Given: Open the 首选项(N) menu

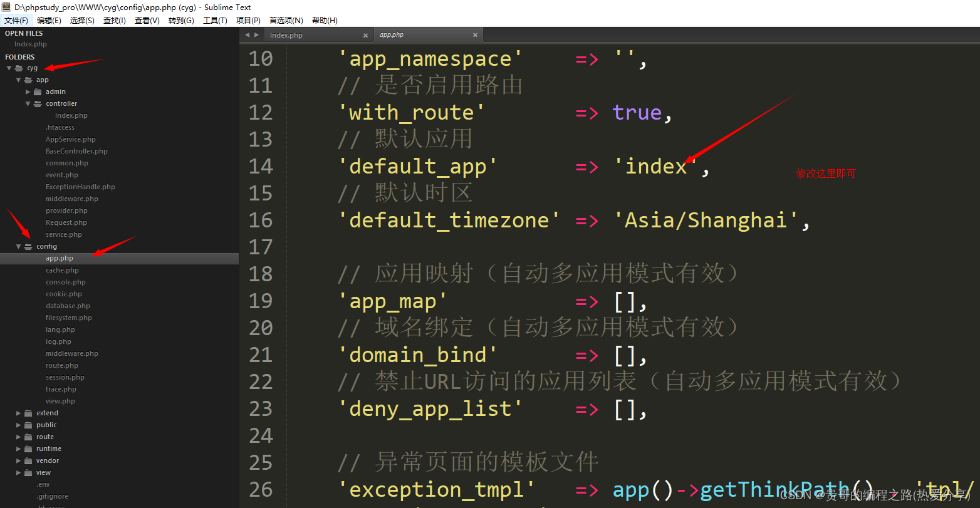Looking at the screenshot, I should tap(286, 21).
